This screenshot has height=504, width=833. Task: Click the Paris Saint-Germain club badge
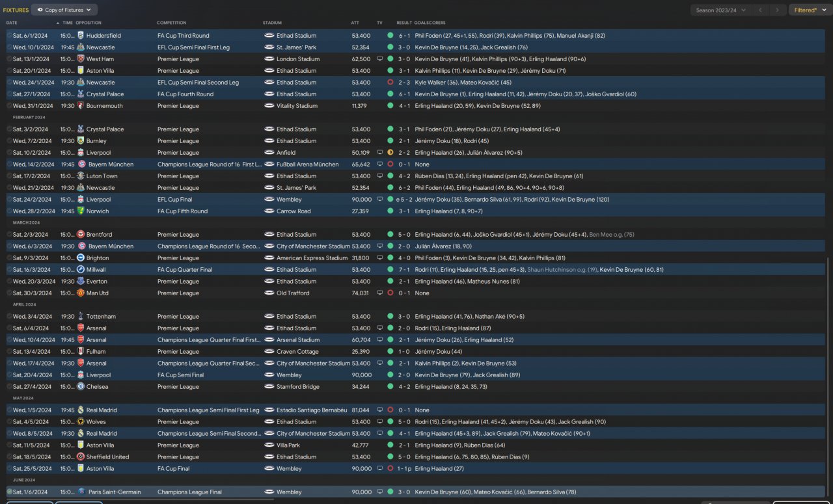pyautogui.click(x=81, y=492)
